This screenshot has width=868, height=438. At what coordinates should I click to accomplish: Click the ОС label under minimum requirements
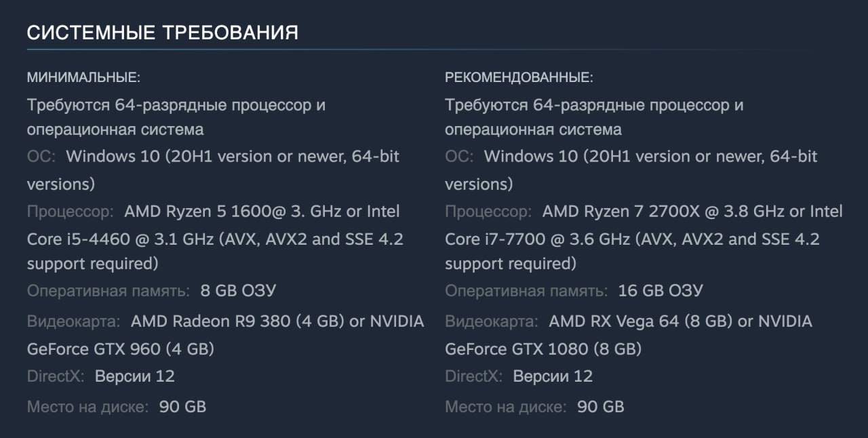41,157
